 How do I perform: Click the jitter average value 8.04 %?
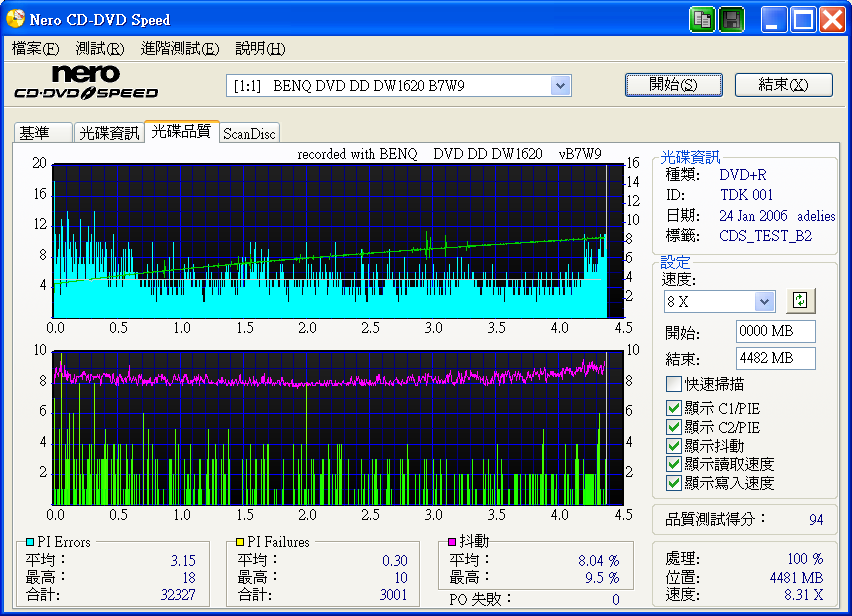pyautogui.click(x=598, y=560)
